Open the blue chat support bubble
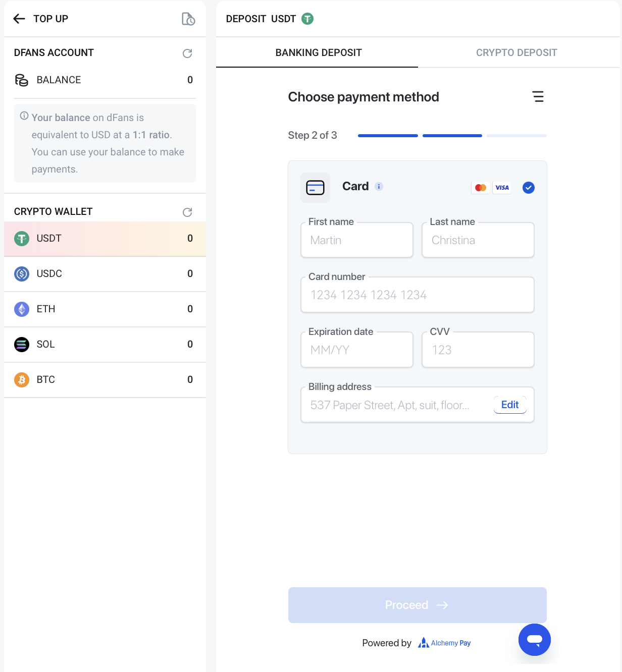Image resolution: width=622 pixels, height=672 pixels. (534, 640)
